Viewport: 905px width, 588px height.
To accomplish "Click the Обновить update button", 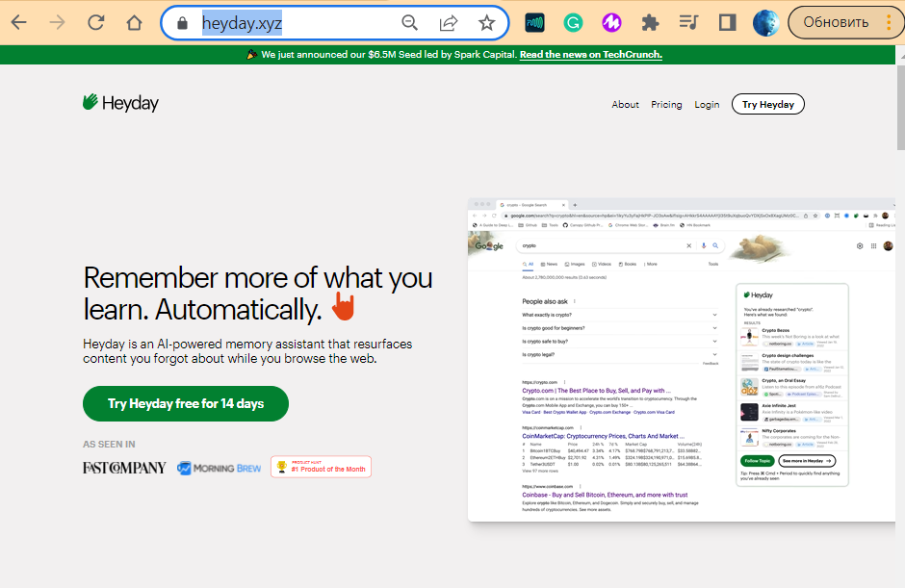I will pos(836,22).
